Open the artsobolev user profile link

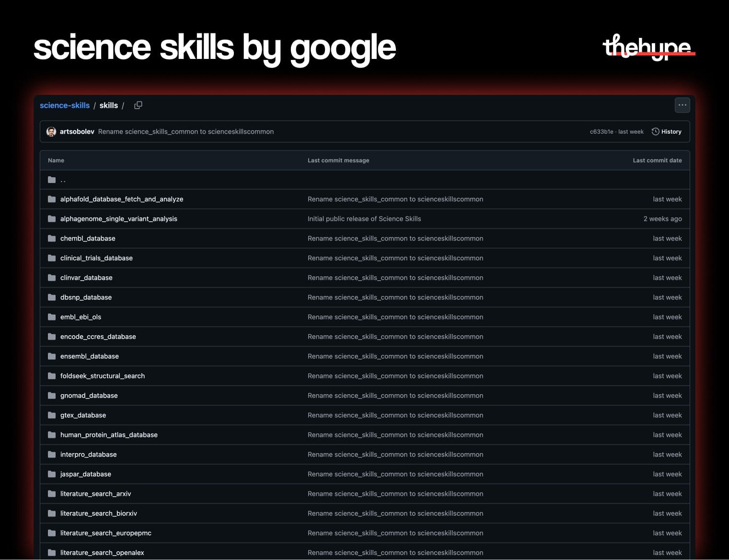[x=77, y=132]
